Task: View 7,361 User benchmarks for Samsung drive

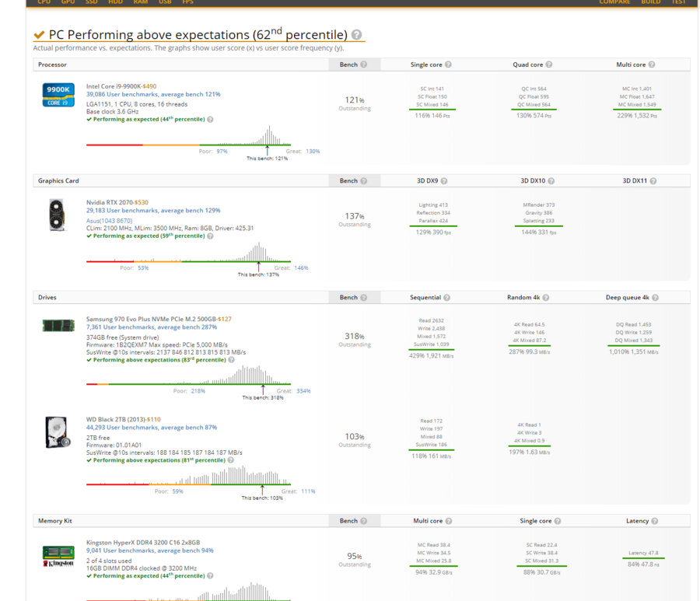Action: (x=152, y=327)
